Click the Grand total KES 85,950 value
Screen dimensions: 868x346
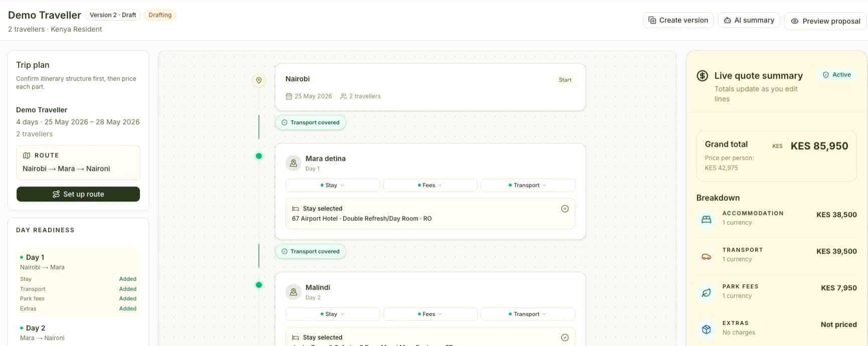pos(819,146)
